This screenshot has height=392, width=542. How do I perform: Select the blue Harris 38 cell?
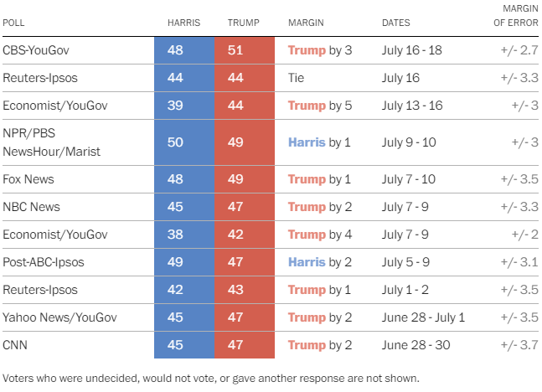175,235
